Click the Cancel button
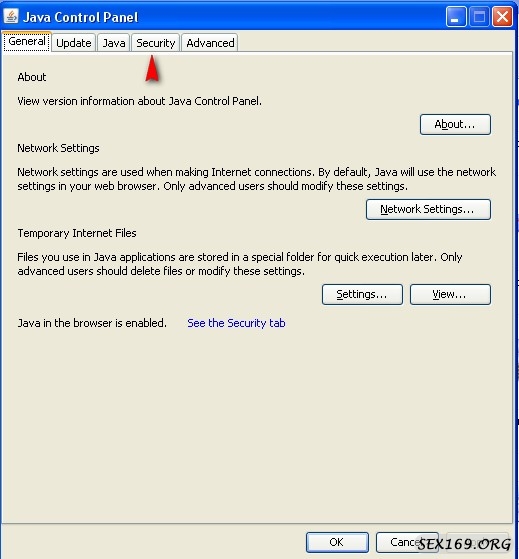 point(407,542)
